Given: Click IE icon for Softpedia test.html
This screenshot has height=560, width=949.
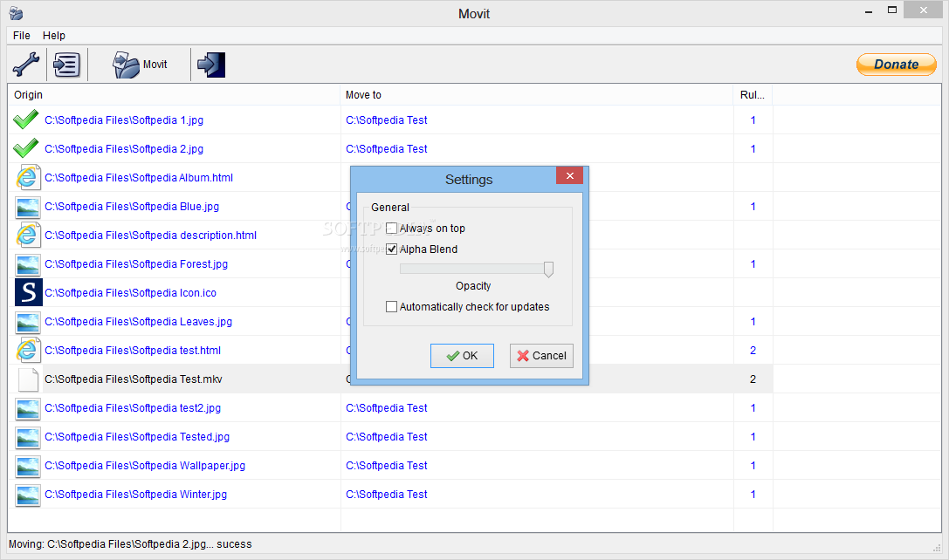Looking at the screenshot, I should (x=27, y=350).
